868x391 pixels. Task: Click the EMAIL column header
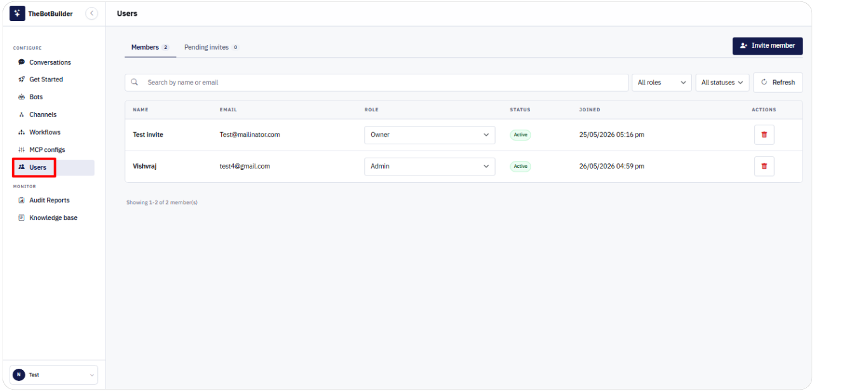(x=228, y=109)
